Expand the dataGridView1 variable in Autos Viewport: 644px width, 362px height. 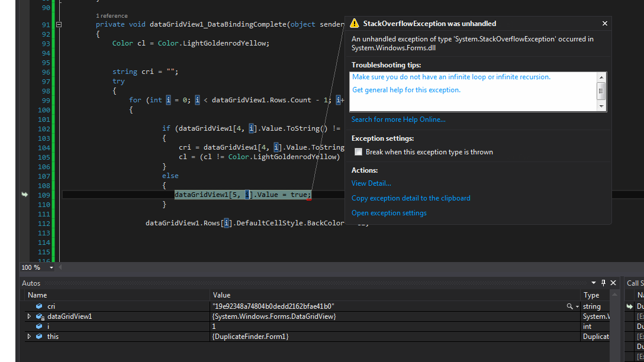tap(30, 316)
